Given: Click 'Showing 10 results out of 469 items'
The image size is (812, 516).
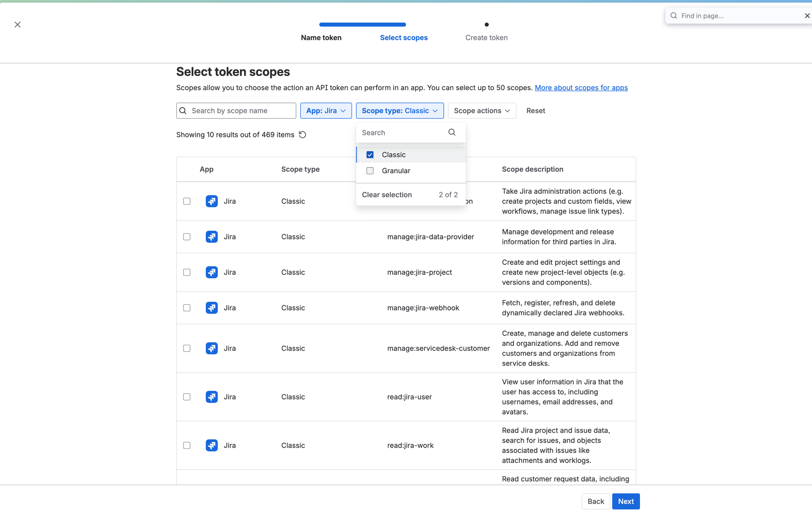Looking at the screenshot, I should (235, 134).
